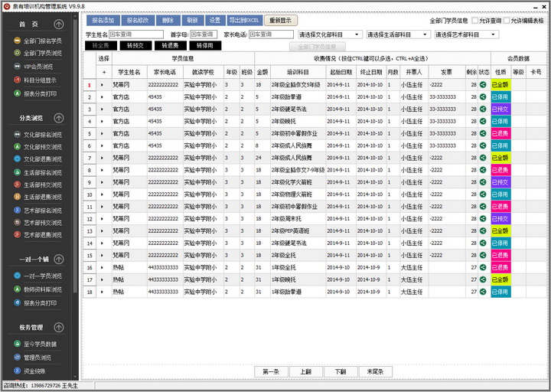Open 生活部预交浏览 in sidebar
Image resolution: width=551 pixels, height=392 pixels.
tap(38, 185)
